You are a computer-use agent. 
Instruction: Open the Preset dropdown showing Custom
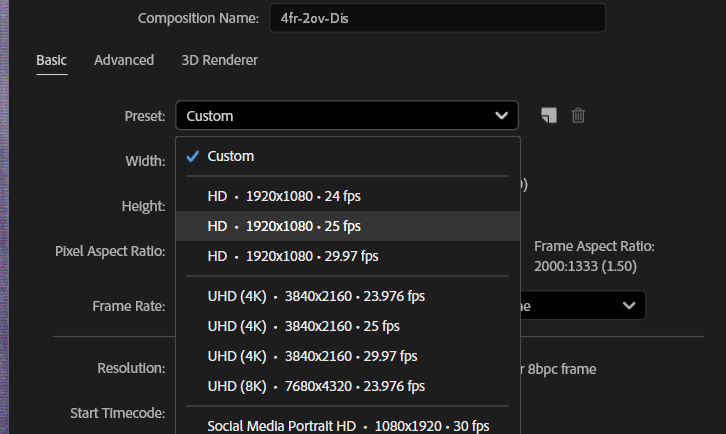click(346, 116)
